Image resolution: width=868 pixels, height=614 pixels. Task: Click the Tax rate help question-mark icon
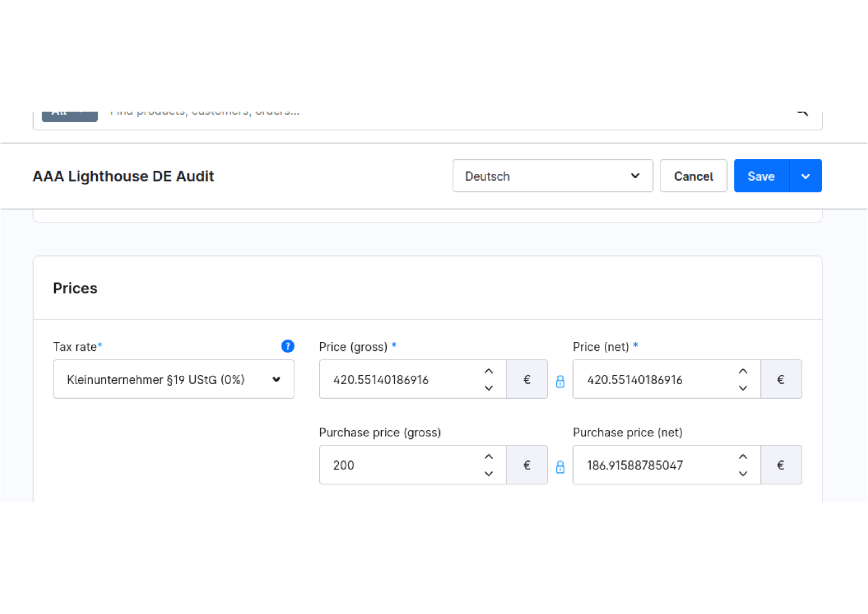tap(287, 346)
